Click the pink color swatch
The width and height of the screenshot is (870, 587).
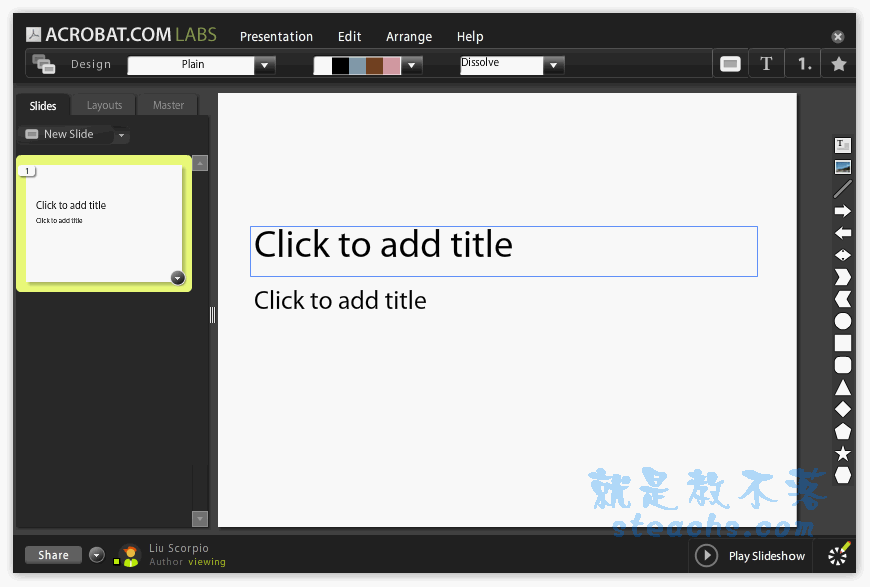click(x=392, y=65)
